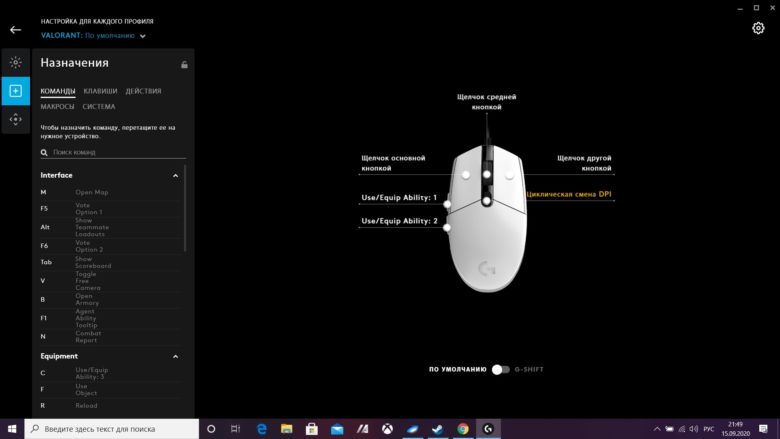
Task: Click the volume icon in system tray
Action: [694, 429]
